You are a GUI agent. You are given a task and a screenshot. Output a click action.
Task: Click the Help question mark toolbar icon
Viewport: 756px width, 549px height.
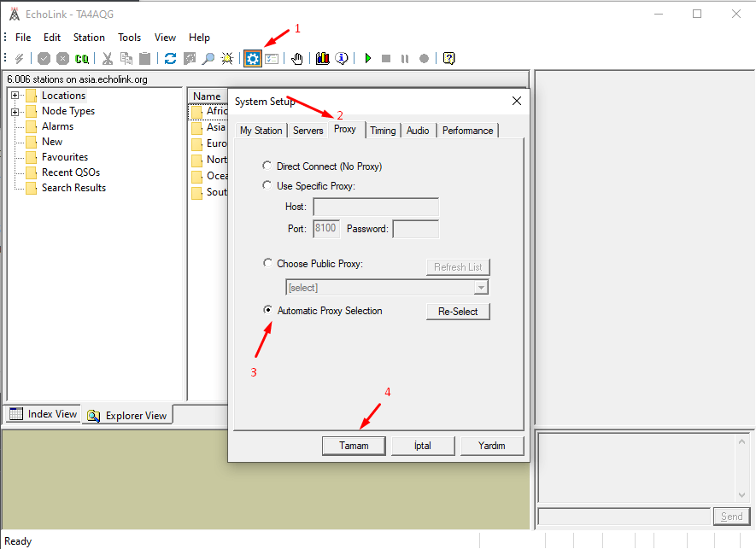pos(448,58)
